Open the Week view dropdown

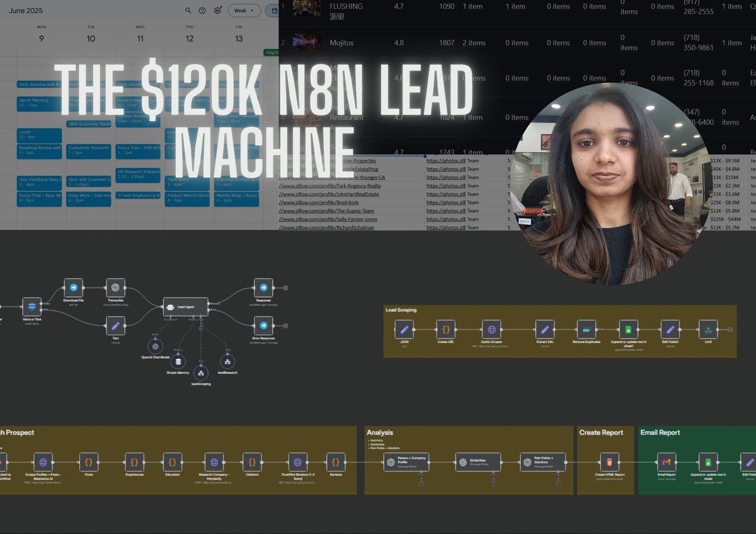click(244, 11)
